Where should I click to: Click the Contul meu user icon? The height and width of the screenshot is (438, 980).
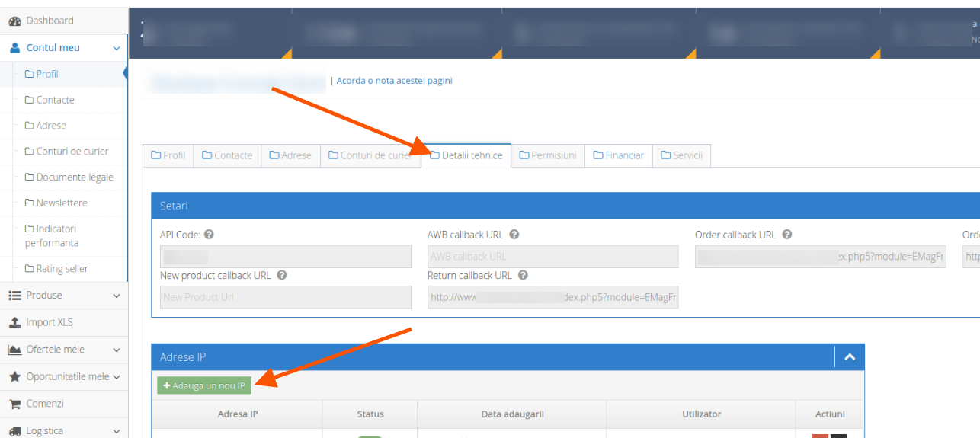[x=14, y=48]
